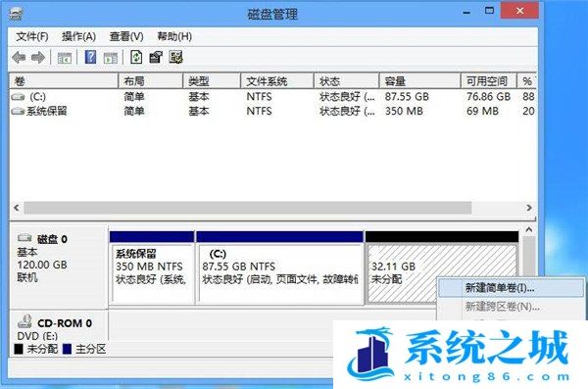Sort by the 文件系统 column header
The height and width of the screenshot is (389, 588).
point(276,81)
